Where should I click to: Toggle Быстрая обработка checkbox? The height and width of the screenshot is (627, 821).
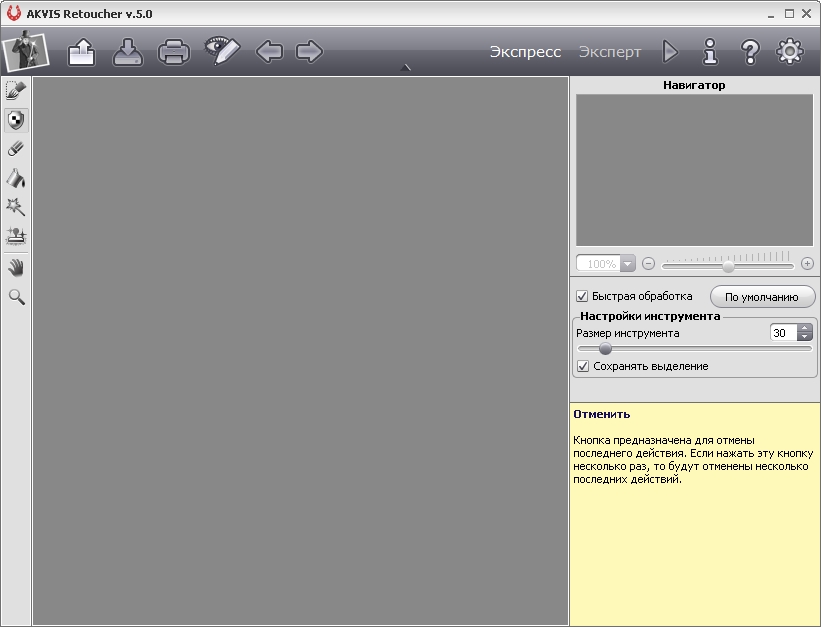[582, 296]
